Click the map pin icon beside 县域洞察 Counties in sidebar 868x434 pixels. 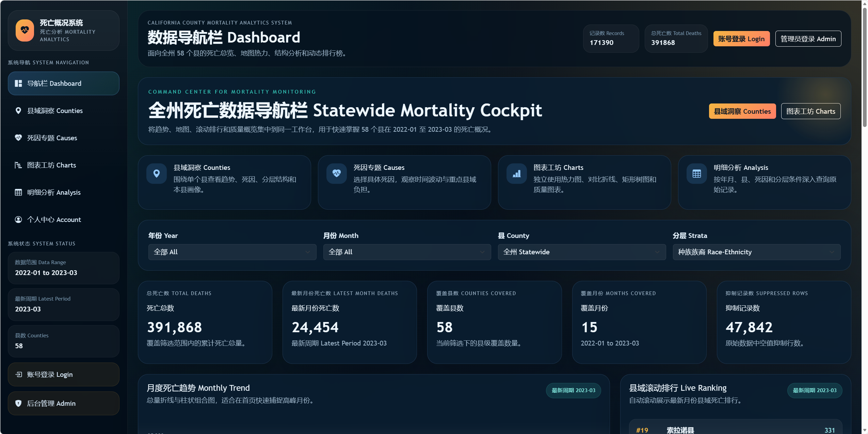[x=18, y=111]
